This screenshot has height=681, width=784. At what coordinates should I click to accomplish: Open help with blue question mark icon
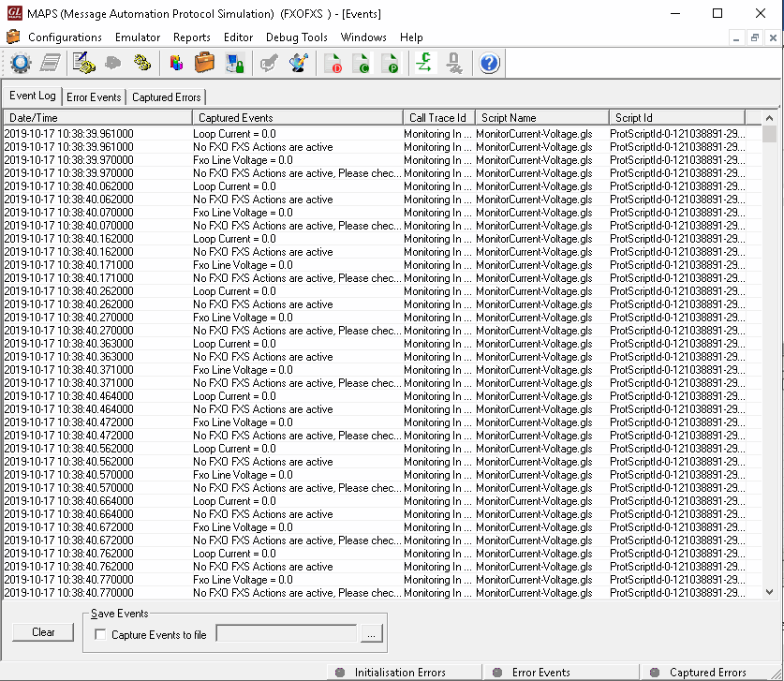[x=489, y=64]
